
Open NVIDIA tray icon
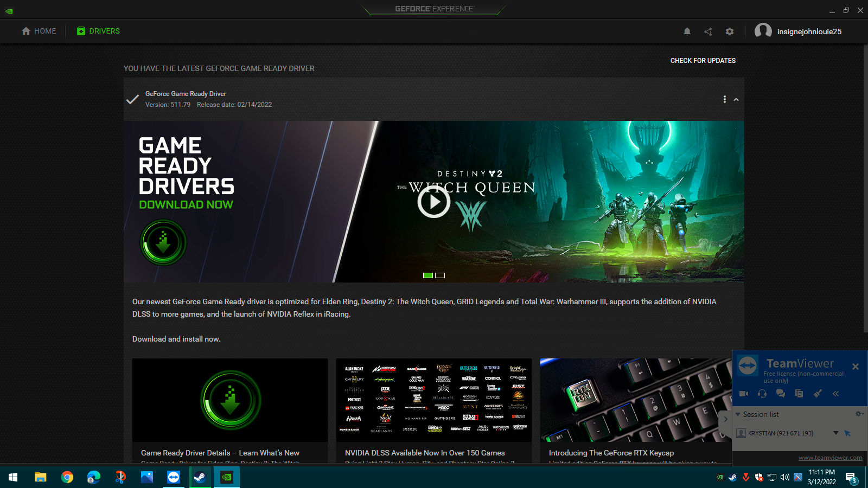[720, 477]
